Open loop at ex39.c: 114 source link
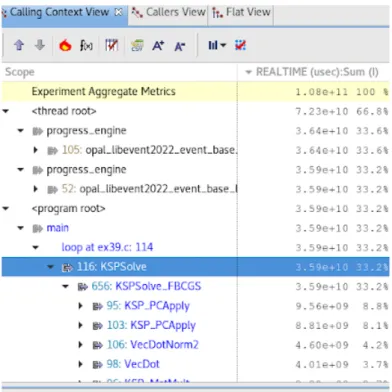392x392 pixels. pyautogui.click(x=107, y=247)
